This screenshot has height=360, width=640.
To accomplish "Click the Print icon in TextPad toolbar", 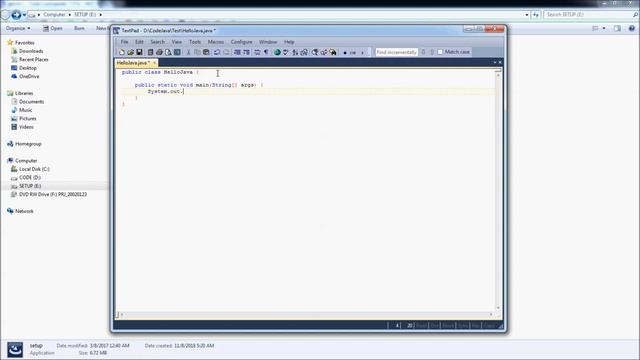I will [159, 52].
